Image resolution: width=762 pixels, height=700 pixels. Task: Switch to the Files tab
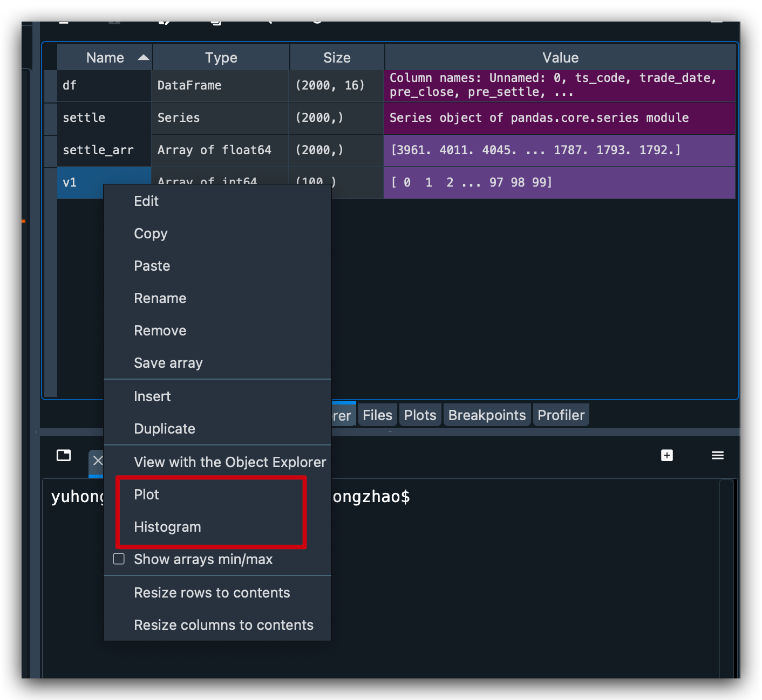[377, 415]
